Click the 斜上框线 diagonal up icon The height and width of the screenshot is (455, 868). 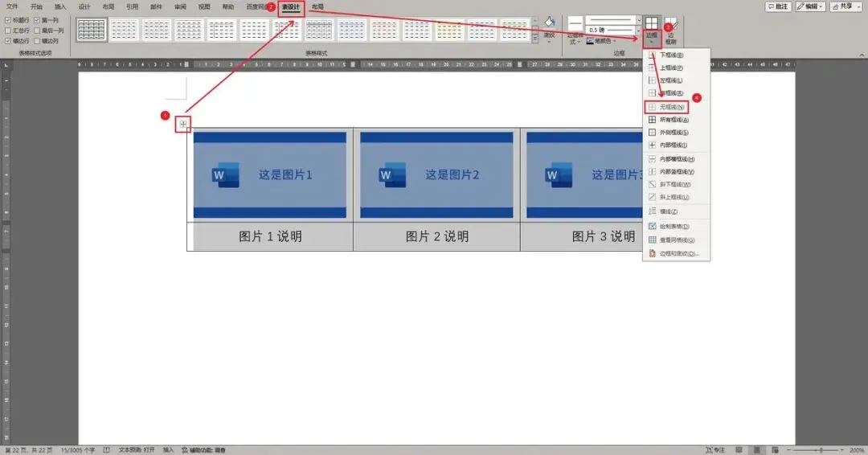click(652, 197)
